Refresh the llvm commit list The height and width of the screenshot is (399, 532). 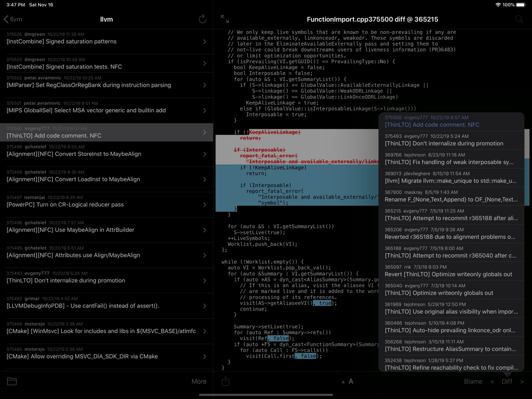click(x=202, y=19)
